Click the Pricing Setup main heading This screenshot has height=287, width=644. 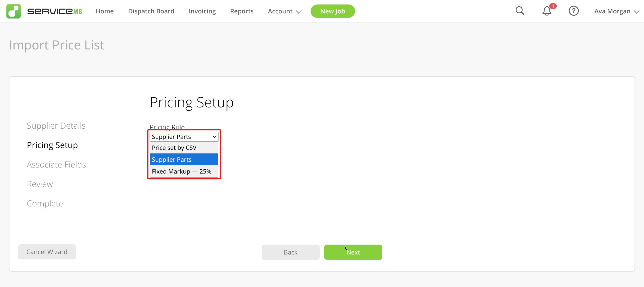[192, 102]
